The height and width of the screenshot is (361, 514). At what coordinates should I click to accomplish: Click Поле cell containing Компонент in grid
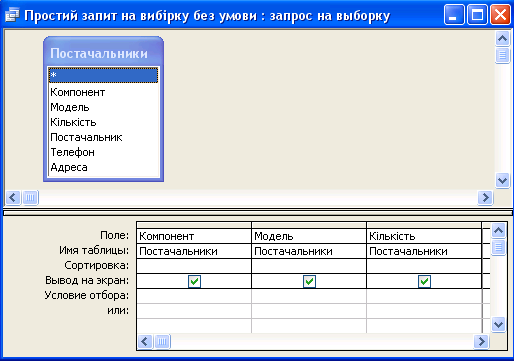coord(194,236)
